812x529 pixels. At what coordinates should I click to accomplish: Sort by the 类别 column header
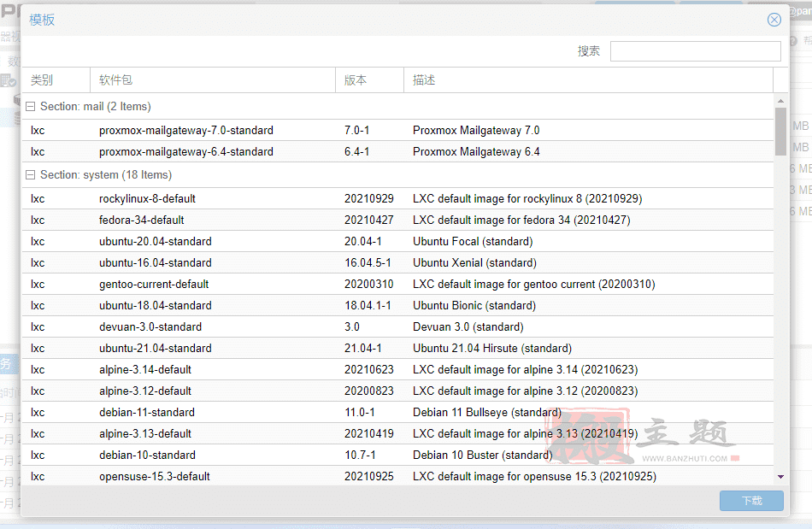[x=56, y=80]
